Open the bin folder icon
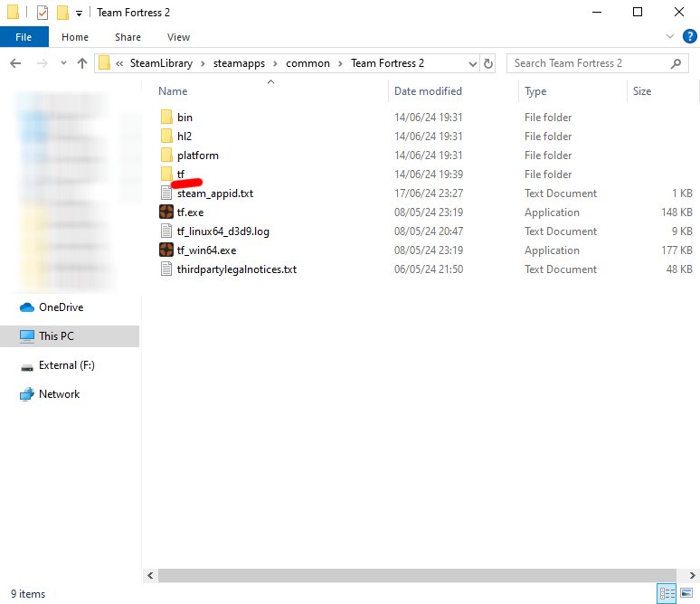Screen dimensions: 700x604 tap(166, 117)
